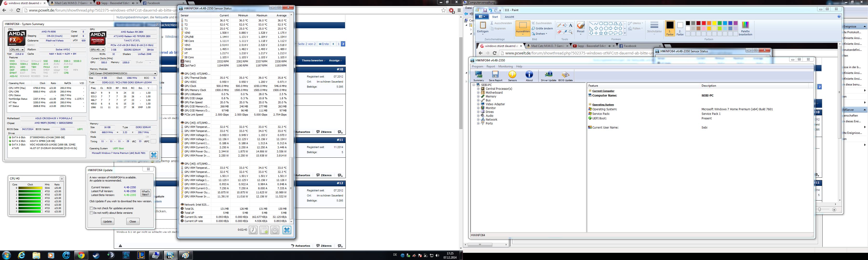The image size is (868, 260).
Task: Pick the yellow color swatch in Paint
Action: tap(714, 23)
